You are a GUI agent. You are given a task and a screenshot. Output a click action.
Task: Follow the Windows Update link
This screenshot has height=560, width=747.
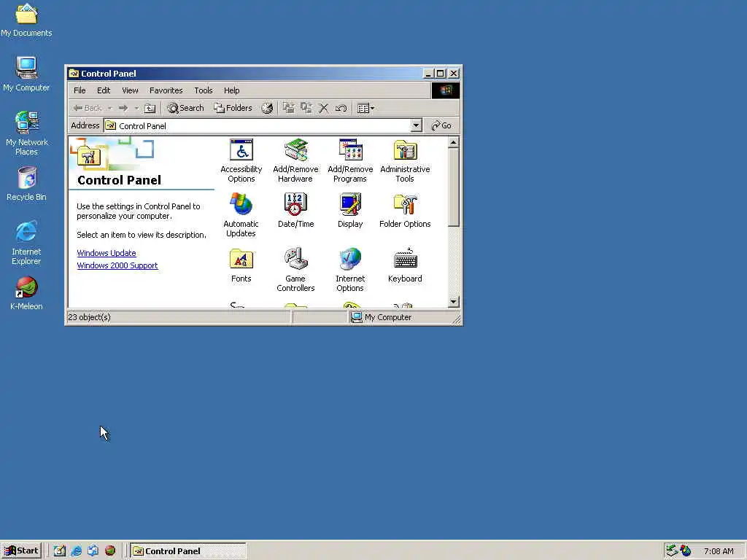click(x=107, y=253)
